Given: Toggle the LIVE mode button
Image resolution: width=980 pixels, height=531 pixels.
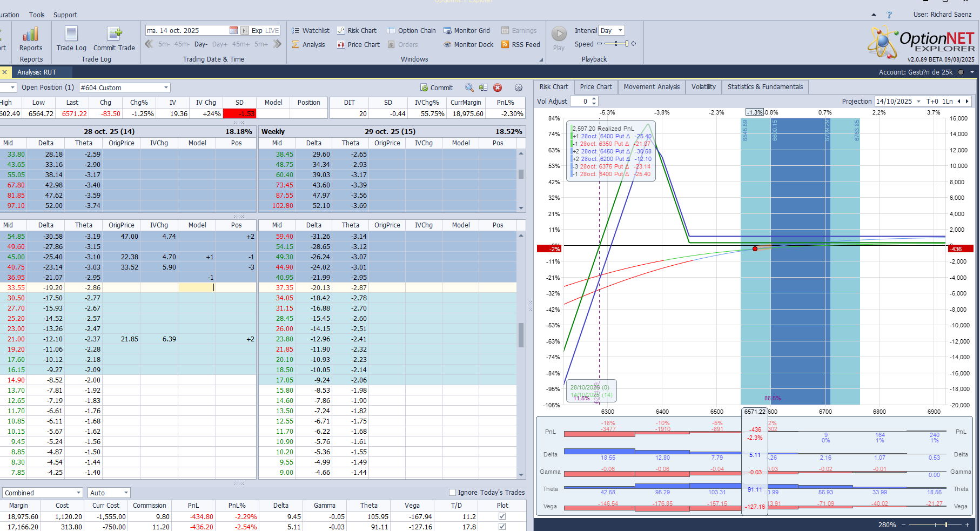Looking at the screenshot, I should click(272, 30).
